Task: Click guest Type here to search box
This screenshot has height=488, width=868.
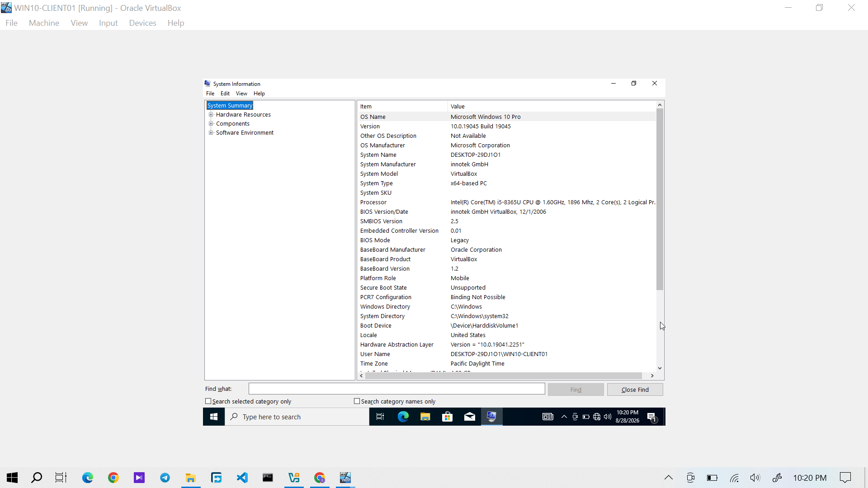Action: tap(297, 417)
